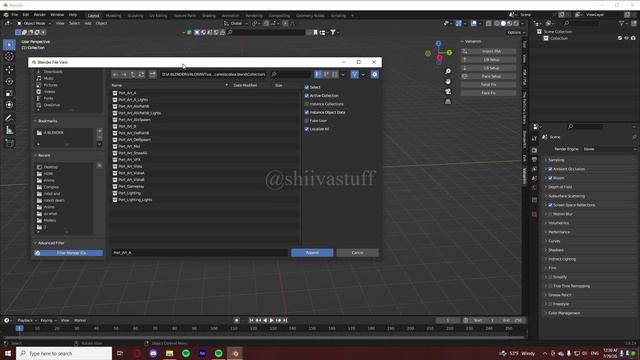
Task: Open the Object Mode dropdown
Action: pos(34,23)
